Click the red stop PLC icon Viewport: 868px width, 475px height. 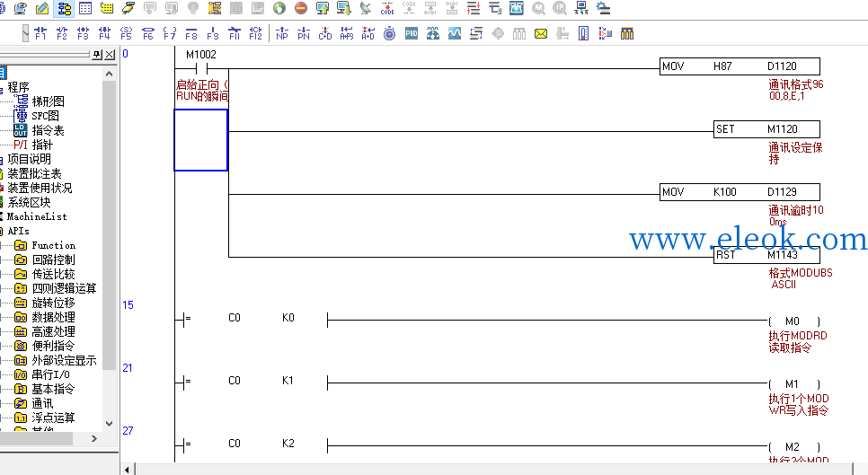click(x=301, y=8)
